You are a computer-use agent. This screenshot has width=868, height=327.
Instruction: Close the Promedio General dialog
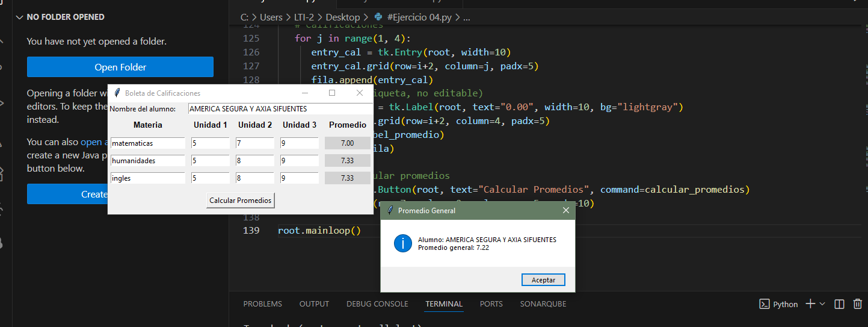pos(565,210)
